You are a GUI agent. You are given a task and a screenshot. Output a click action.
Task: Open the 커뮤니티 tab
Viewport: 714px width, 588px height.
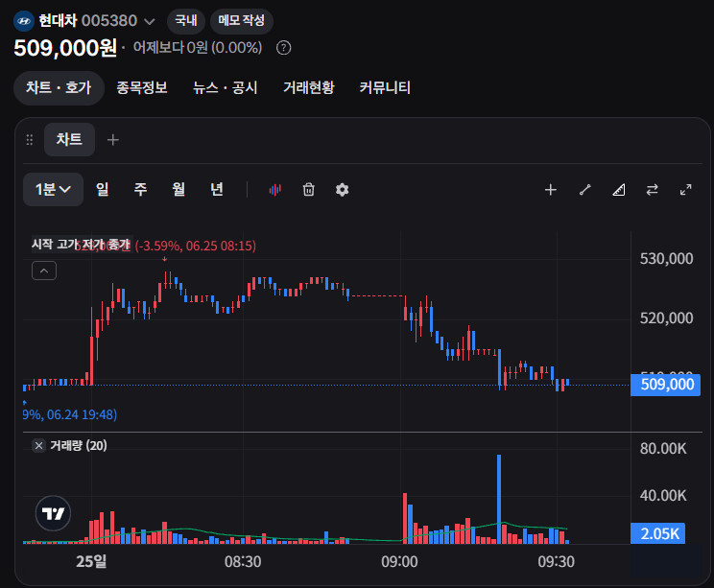385,87
